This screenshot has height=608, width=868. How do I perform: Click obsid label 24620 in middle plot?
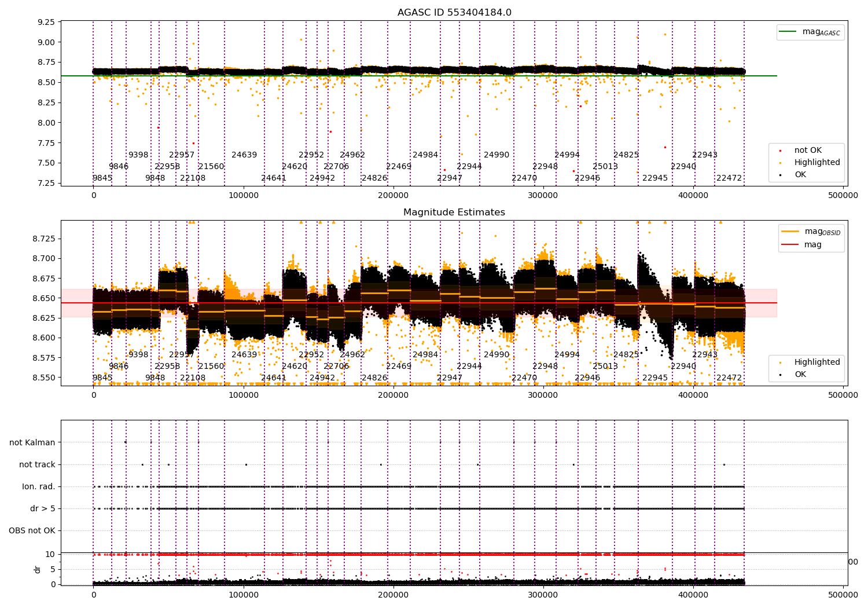point(295,366)
